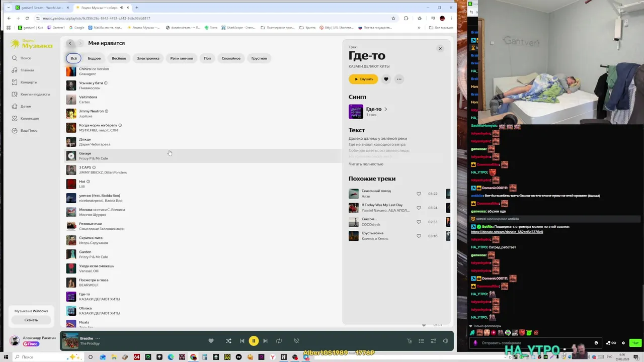Reload page with Chrome refresh button
Viewport: 644px width, 362px height.
[x=27, y=18]
